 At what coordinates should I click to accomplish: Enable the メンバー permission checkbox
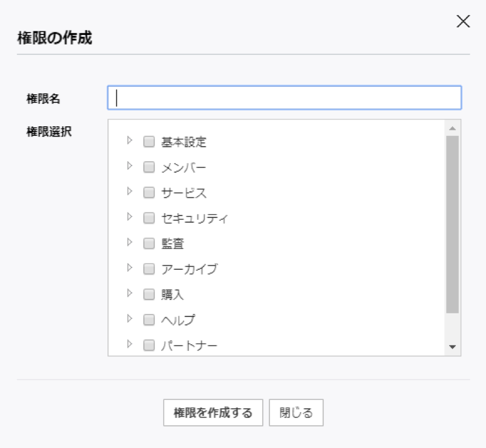click(x=149, y=167)
